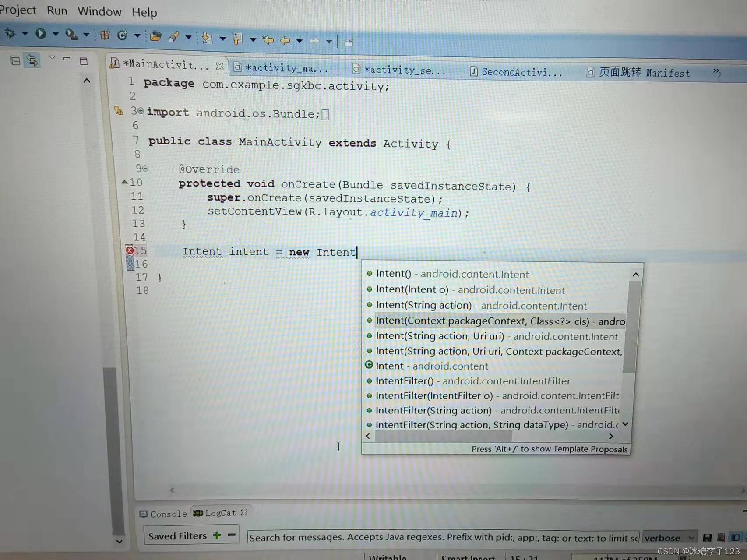Screen dimensions: 747x560
Task: Click the LogCat clear log icon
Action: coord(721,537)
